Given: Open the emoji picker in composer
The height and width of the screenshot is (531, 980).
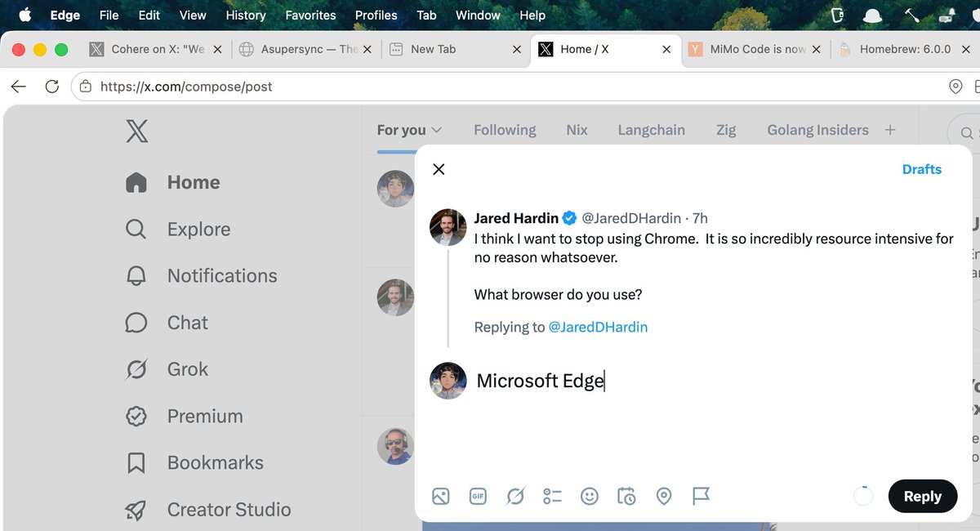Looking at the screenshot, I should (590, 496).
